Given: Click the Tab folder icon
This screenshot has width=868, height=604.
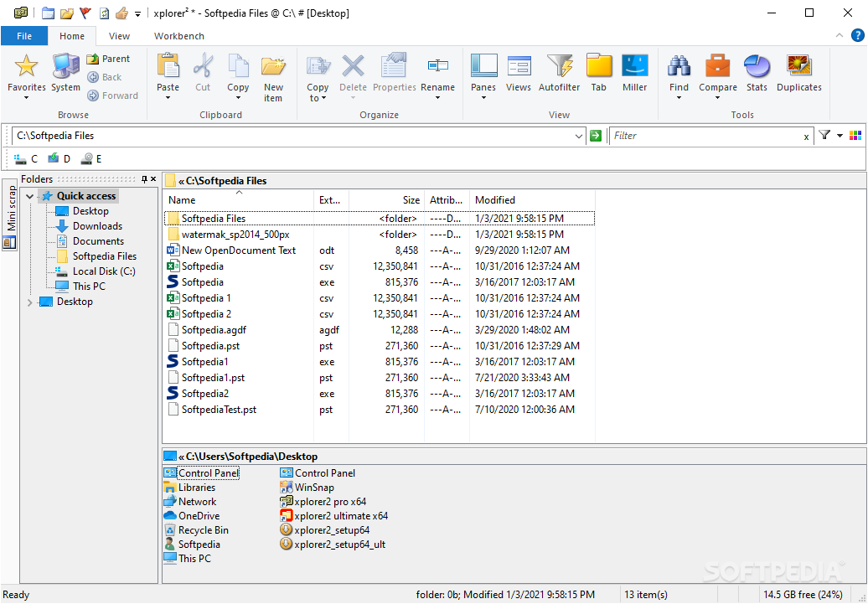Looking at the screenshot, I should coord(598,66).
